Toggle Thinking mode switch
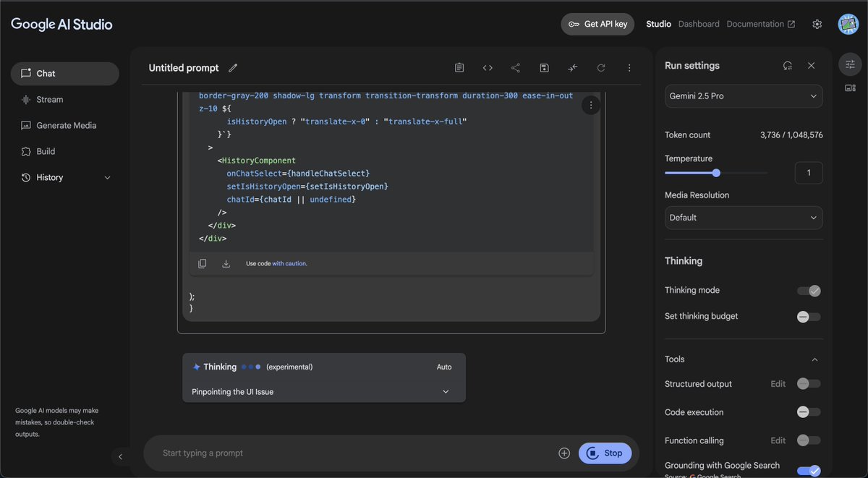The height and width of the screenshot is (478, 868). click(809, 291)
